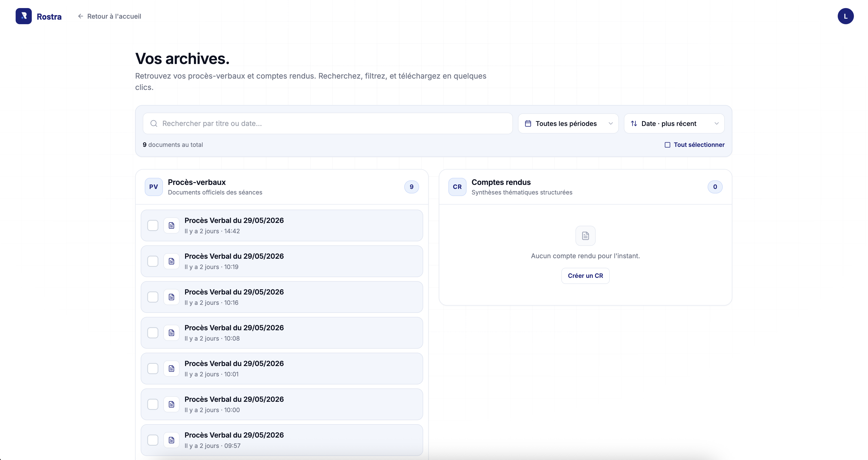Viewport: 868px width, 460px height.
Task: Click Documents officiels des séances subtitle
Action: (215, 192)
